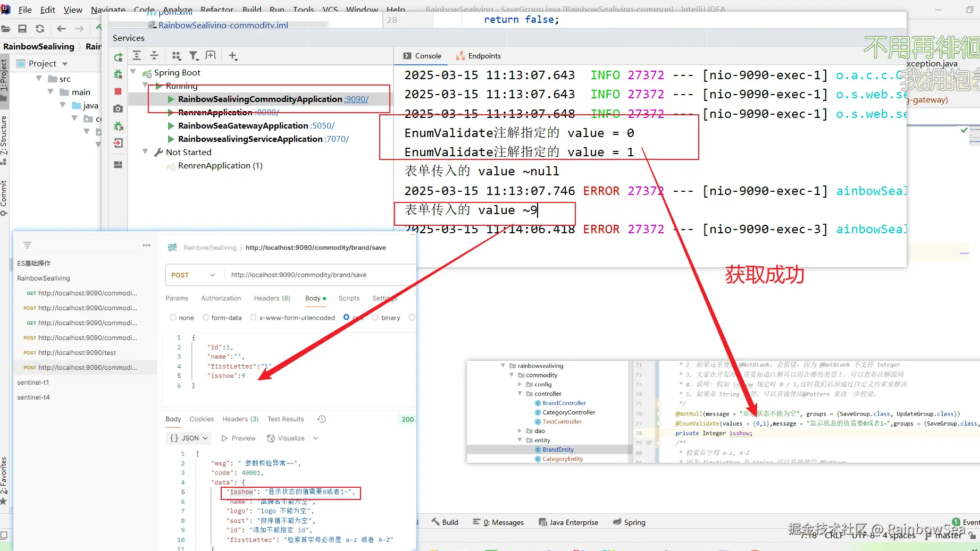The width and height of the screenshot is (980, 551).
Task: Open the File menu
Action: [x=25, y=10]
